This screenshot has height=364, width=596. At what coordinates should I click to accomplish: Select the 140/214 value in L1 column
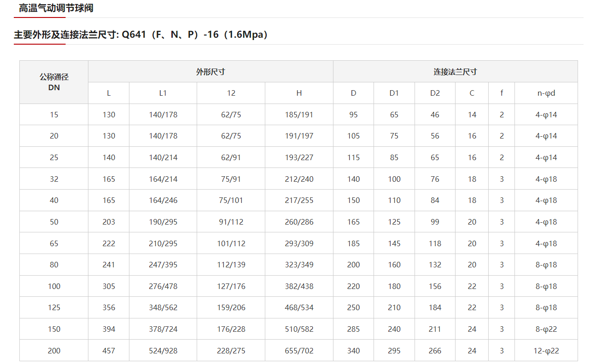click(x=163, y=157)
